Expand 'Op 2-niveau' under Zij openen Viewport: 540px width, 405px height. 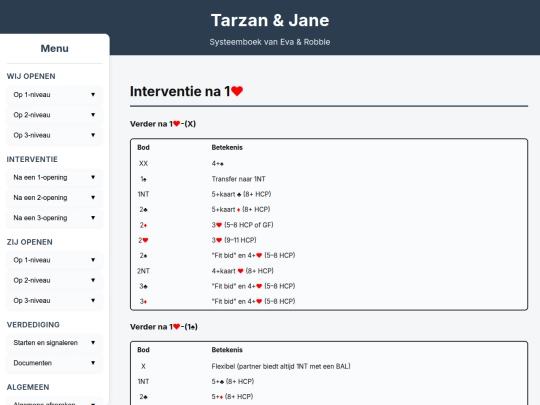[x=54, y=280]
